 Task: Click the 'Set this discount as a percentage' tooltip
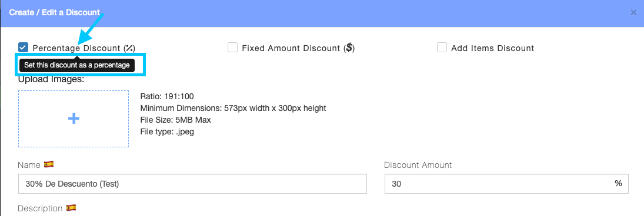(x=77, y=65)
